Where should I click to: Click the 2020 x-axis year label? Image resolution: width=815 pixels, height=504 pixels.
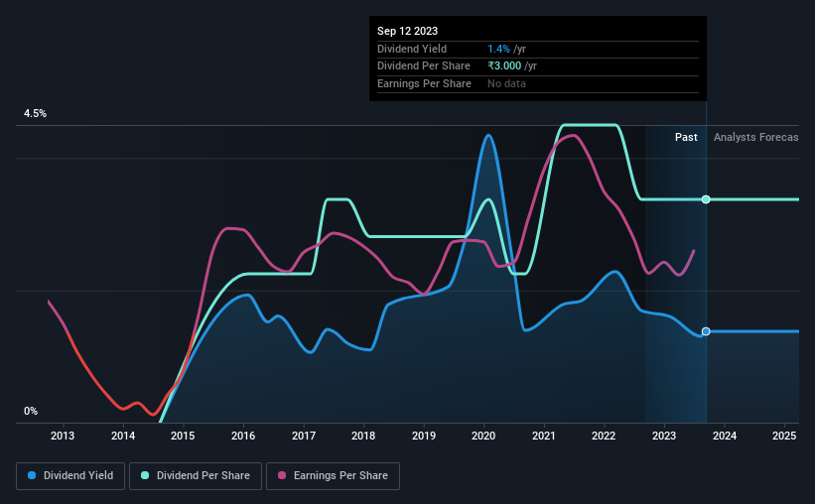pyautogui.click(x=483, y=436)
